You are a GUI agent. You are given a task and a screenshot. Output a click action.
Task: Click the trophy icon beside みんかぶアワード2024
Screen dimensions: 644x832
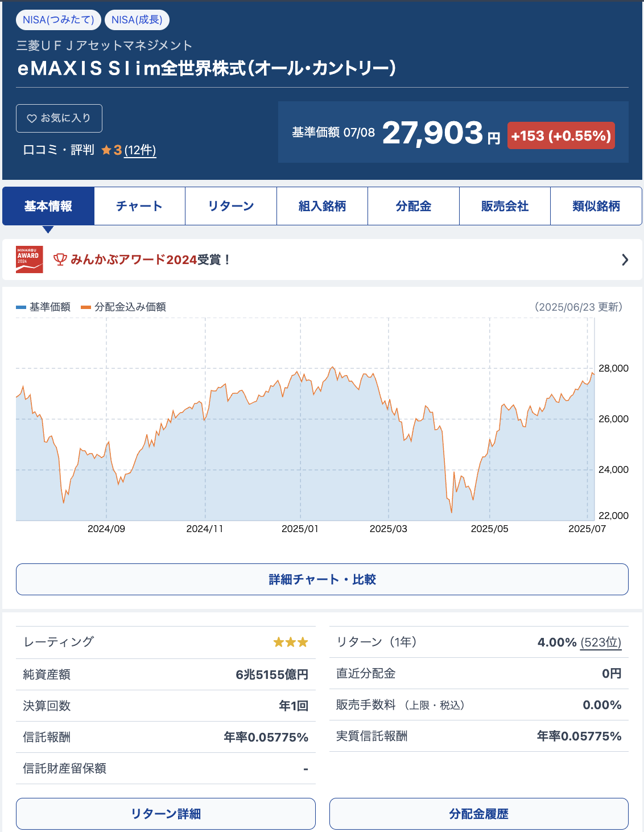click(60, 260)
